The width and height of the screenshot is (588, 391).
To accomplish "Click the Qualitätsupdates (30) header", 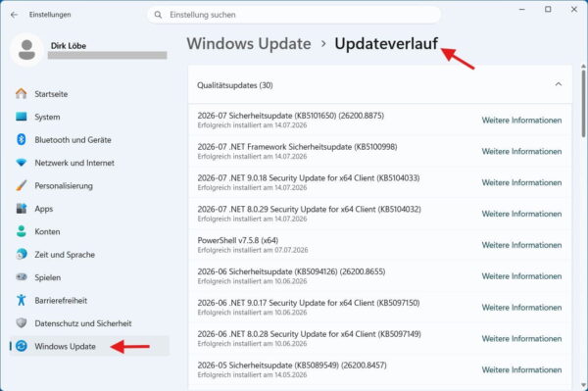I will pos(380,84).
